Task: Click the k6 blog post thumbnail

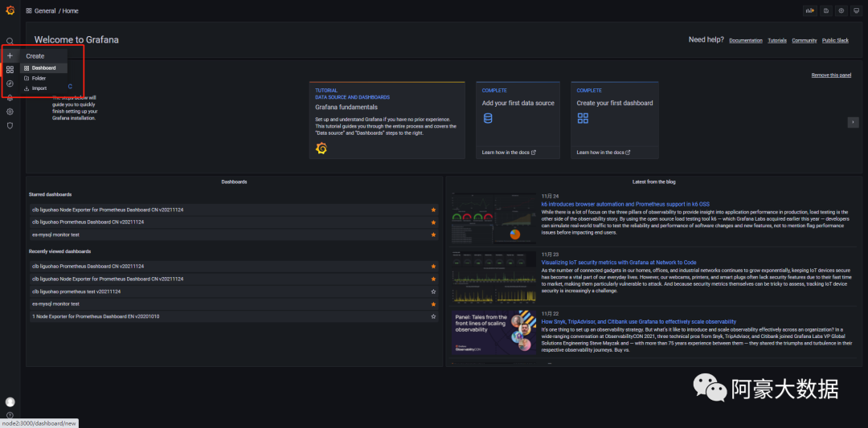Action: point(493,218)
